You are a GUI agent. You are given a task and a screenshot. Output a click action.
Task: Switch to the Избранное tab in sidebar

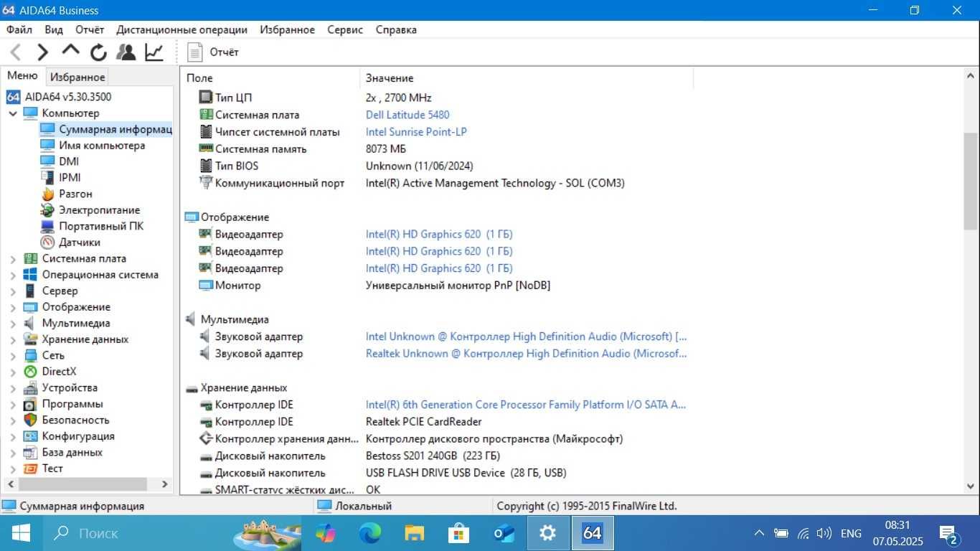coord(77,77)
